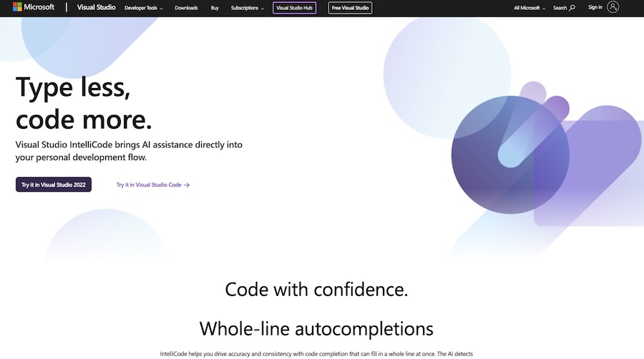Click the account avatar icon

click(x=613, y=7)
